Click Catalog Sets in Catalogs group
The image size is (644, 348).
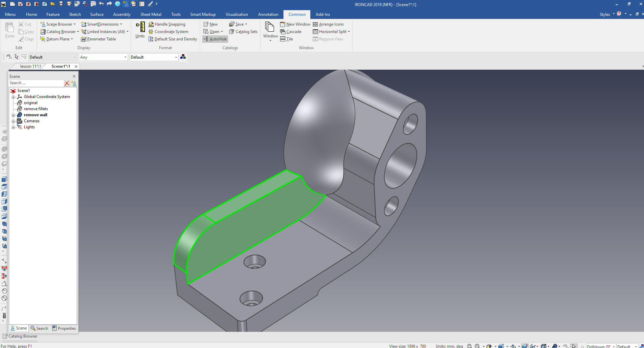[243, 32]
